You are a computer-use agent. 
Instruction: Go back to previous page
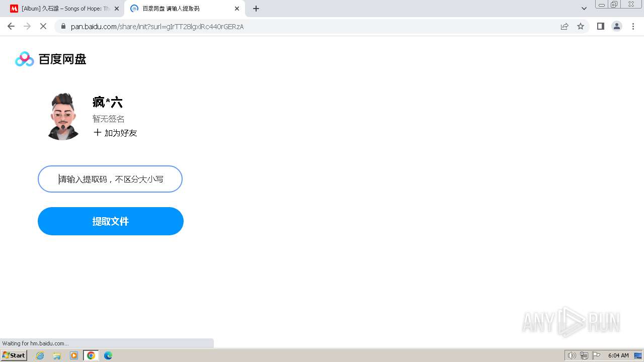[x=11, y=26]
